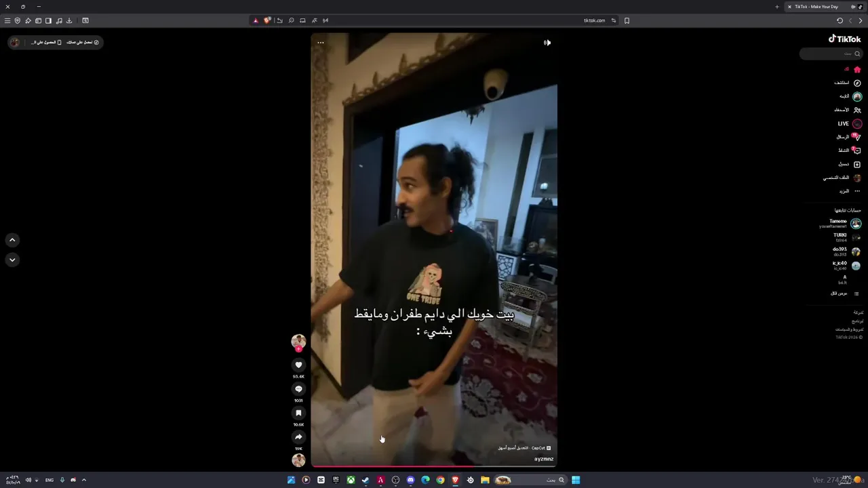Screen dimensions: 868x488
Task: Open the More three-dots sidebar item
Action: tap(857, 191)
